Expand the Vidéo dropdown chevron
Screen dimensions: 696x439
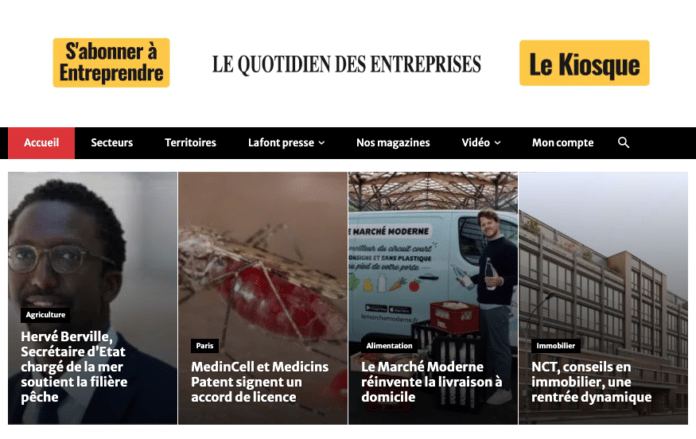(498, 143)
